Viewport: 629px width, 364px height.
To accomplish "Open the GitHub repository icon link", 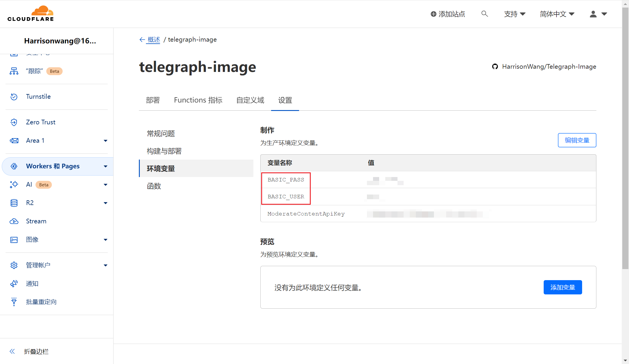I will (x=495, y=67).
